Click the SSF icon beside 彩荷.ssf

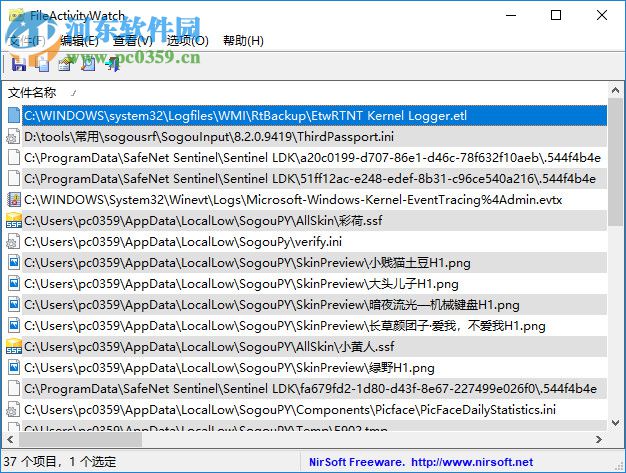[x=14, y=220]
